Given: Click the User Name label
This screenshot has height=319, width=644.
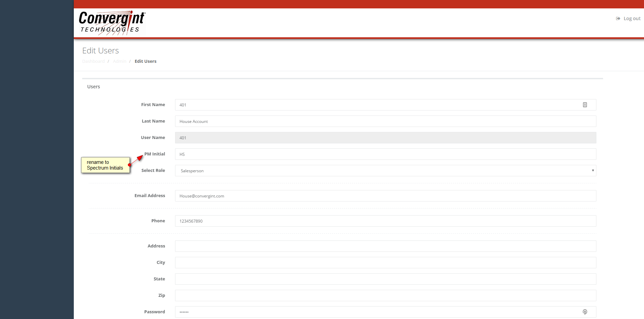Looking at the screenshot, I should pos(153,137).
